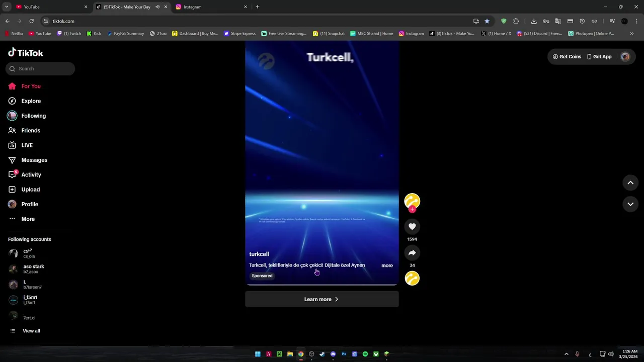Show hidden system tray icons

pos(566,354)
